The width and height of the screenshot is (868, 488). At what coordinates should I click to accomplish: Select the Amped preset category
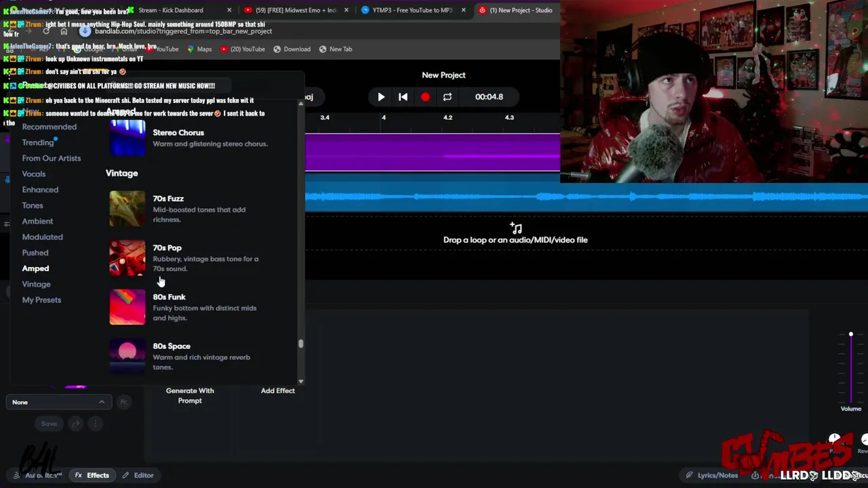(35, 268)
